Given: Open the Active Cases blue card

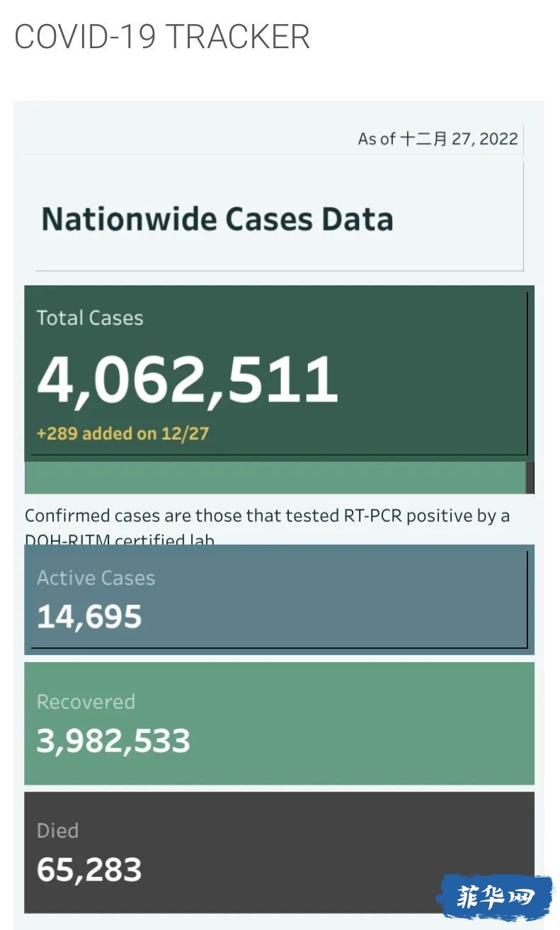Looking at the screenshot, I should tap(279, 599).
